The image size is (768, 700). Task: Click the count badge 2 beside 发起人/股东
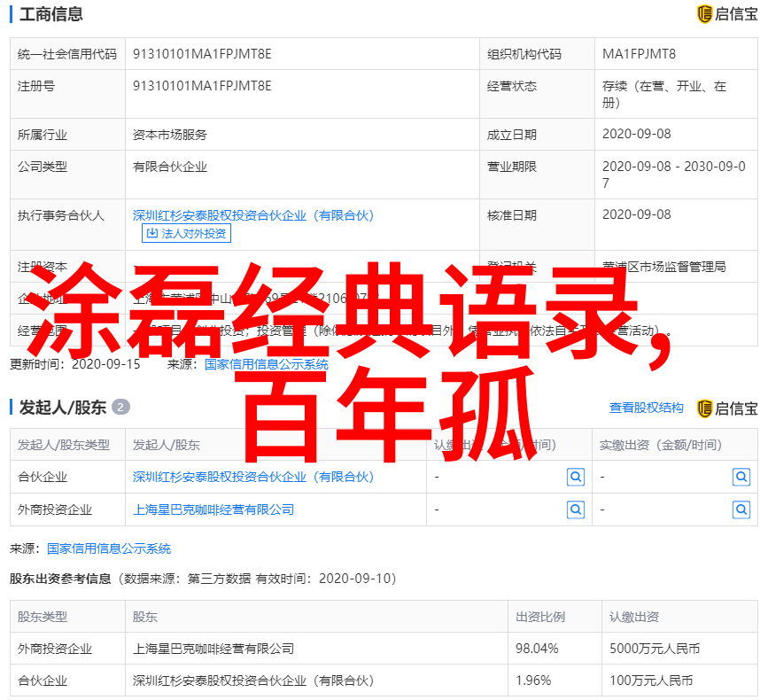pyautogui.click(x=120, y=407)
